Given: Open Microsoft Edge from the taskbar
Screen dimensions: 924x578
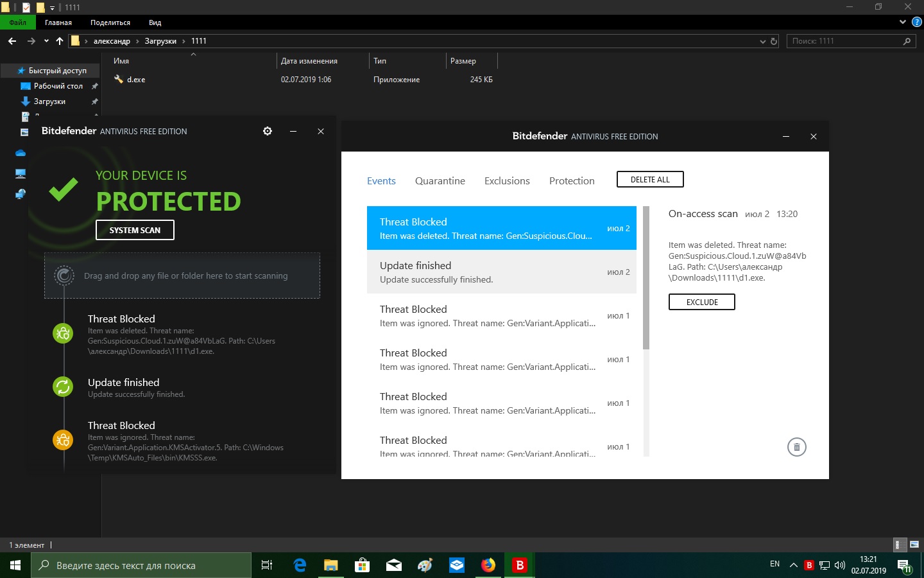Looking at the screenshot, I should point(300,565).
